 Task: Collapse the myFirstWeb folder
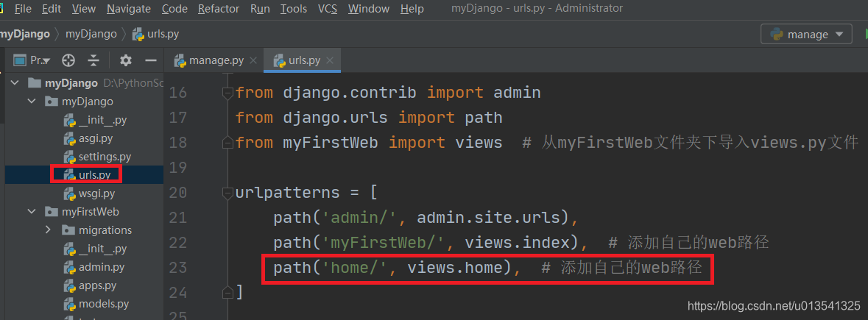point(32,212)
